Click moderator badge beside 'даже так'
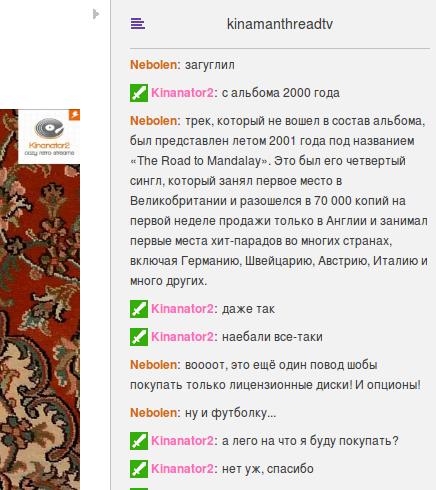 click(139, 309)
